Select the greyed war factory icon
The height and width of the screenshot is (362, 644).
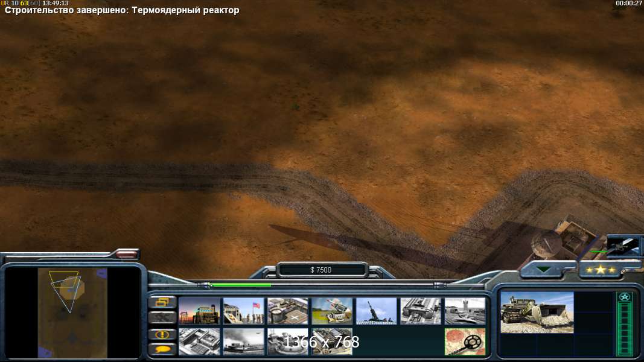[421, 311]
